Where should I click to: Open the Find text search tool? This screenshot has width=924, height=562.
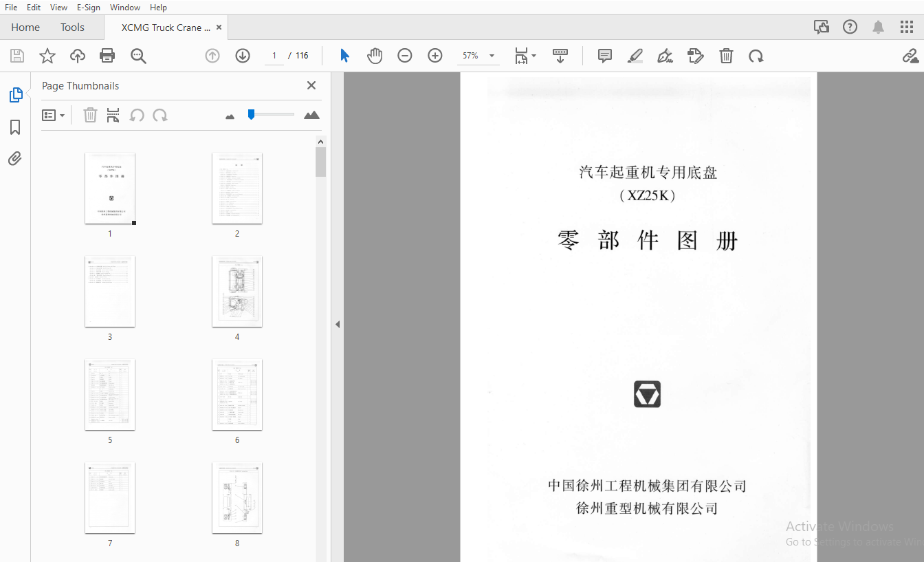(x=138, y=56)
